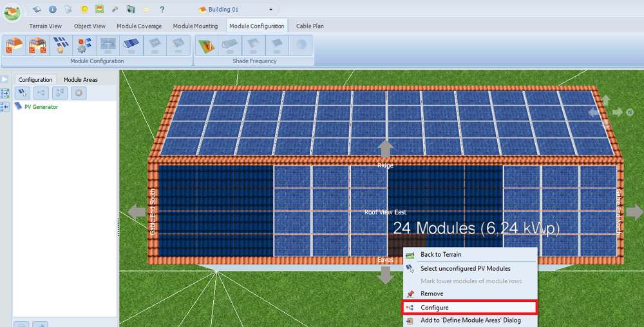Open the Terrain View tab
This screenshot has height=327, width=644.
point(45,26)
